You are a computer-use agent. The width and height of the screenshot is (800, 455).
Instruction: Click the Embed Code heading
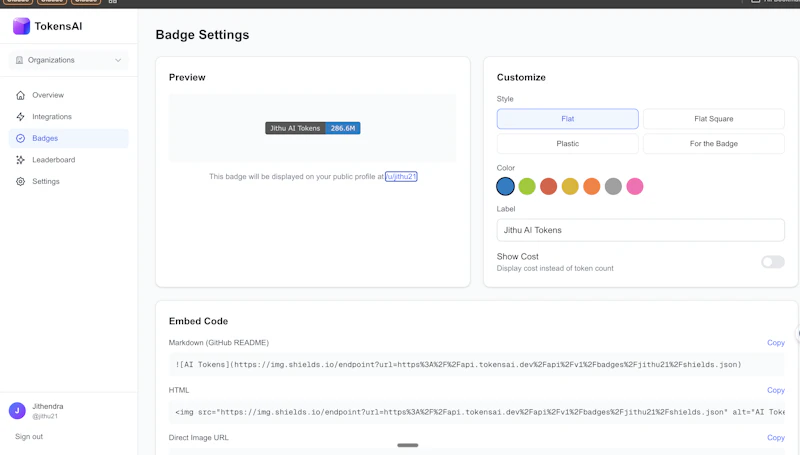coord(198,321)
